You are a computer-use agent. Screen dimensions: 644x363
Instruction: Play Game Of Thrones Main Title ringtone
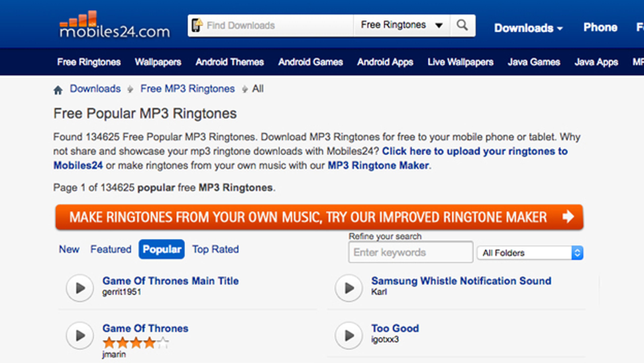coord(80,288)
